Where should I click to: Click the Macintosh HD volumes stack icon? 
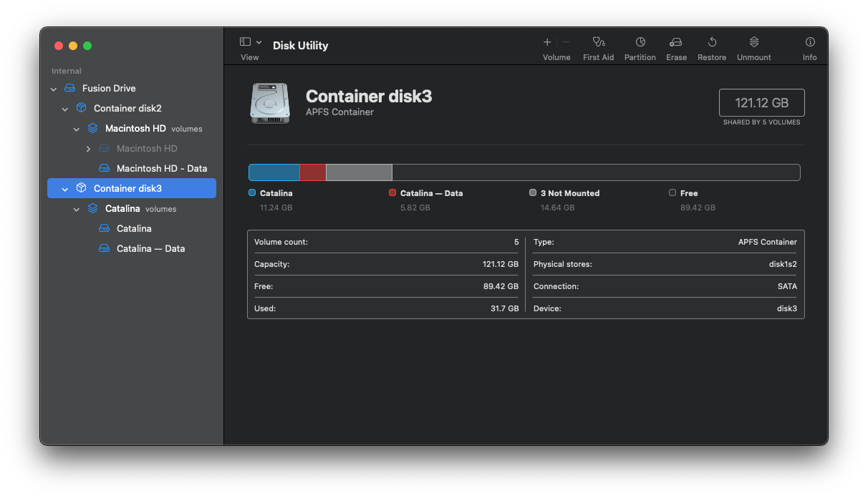92,128
